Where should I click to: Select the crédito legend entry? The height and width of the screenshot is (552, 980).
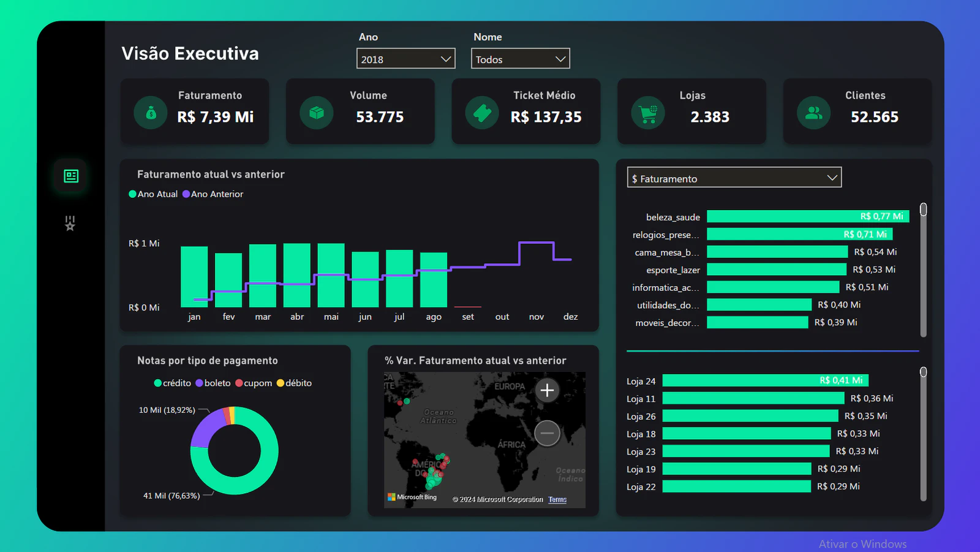tap(173, 383)
